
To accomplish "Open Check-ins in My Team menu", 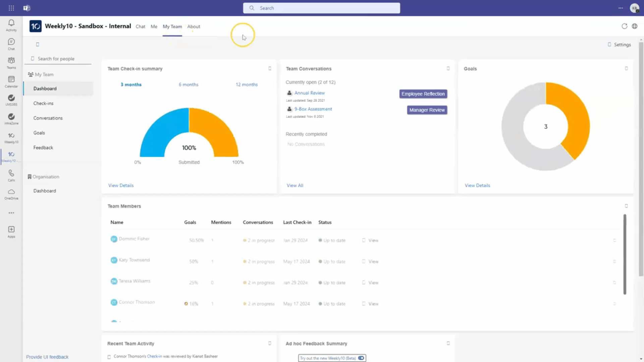I will (43, 103).
